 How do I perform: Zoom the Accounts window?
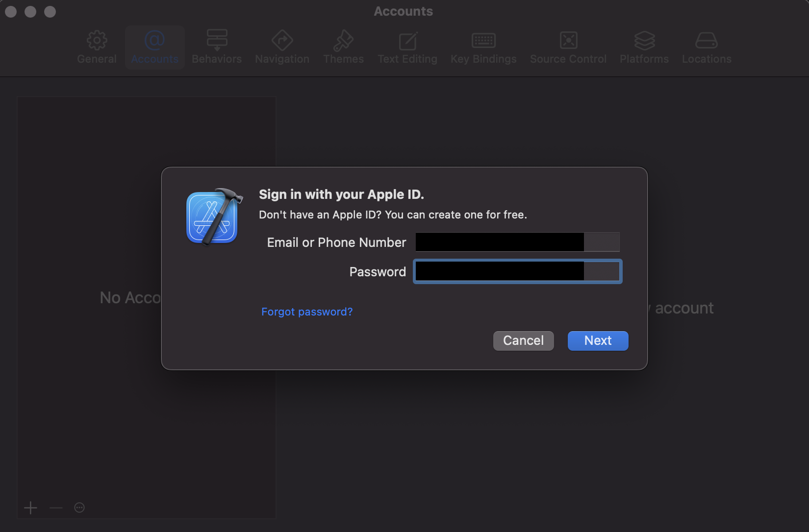click(50, 11)
